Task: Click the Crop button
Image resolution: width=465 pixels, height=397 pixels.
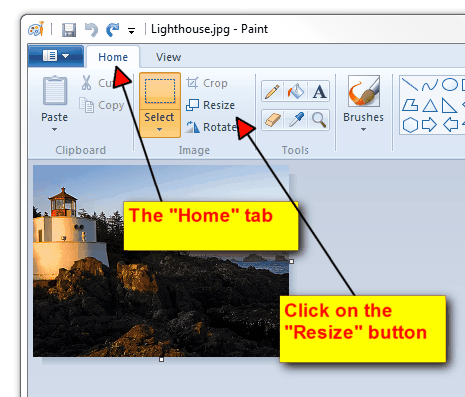Action: point(207,83)
